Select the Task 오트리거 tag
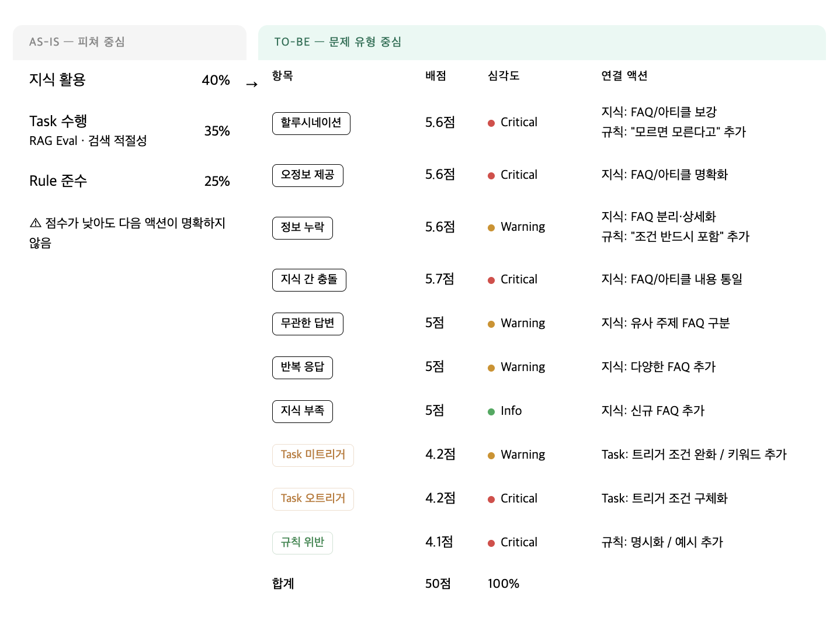 313,499
